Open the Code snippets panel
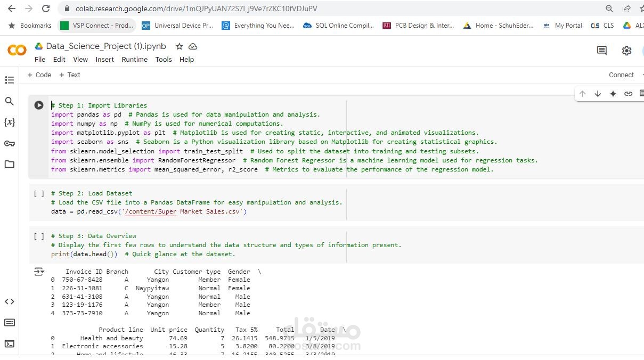This screenshot has height=360, width=644. click(x=9, y=301)
